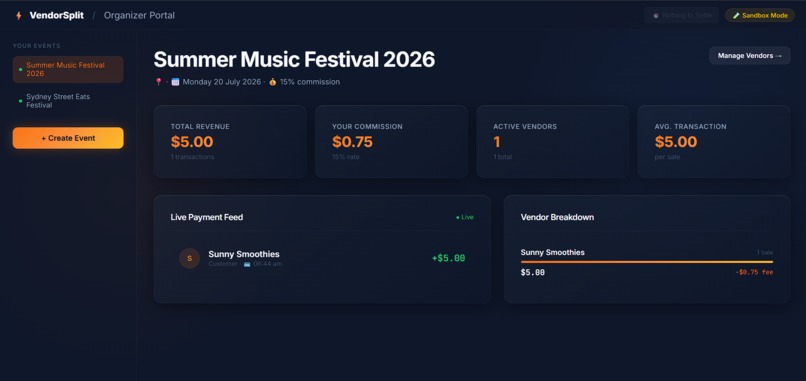Click the Avg. Transaction stat card
Image resolution: width=806 pixels, height=381 pixels.
pyautogui.click(x=714, y=142)
